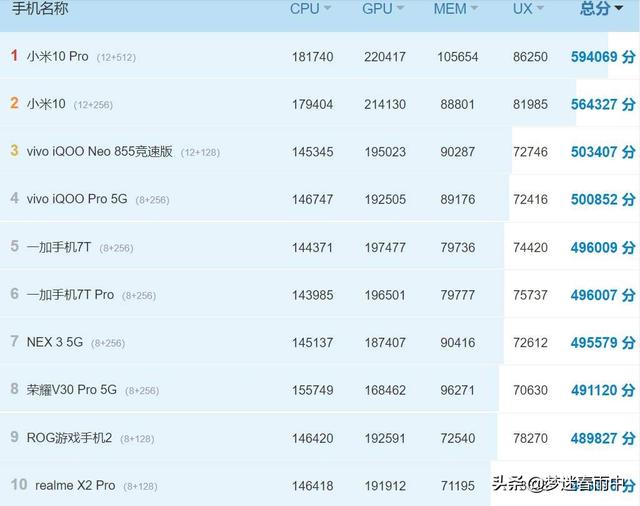Sort by the MEM column header
The image size is (640, 506).
click(x=457, y=9)
